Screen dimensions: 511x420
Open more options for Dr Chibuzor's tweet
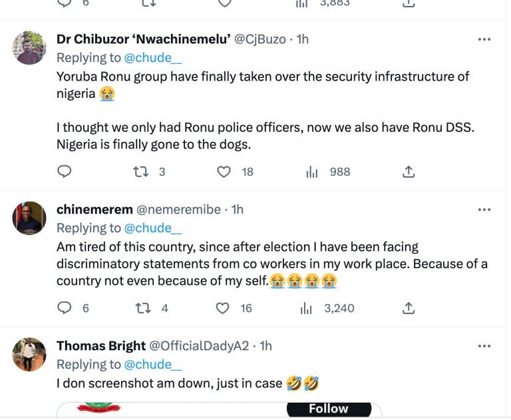pyautogui.click(x=484, y=40)
